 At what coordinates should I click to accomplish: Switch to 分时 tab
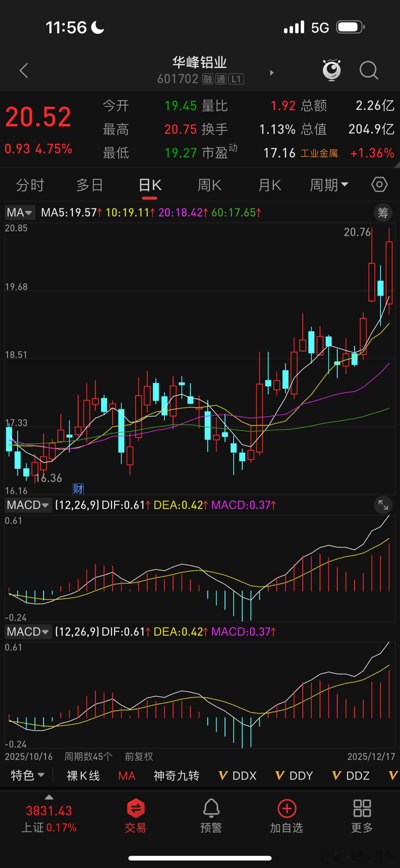[x=30, y=185]
